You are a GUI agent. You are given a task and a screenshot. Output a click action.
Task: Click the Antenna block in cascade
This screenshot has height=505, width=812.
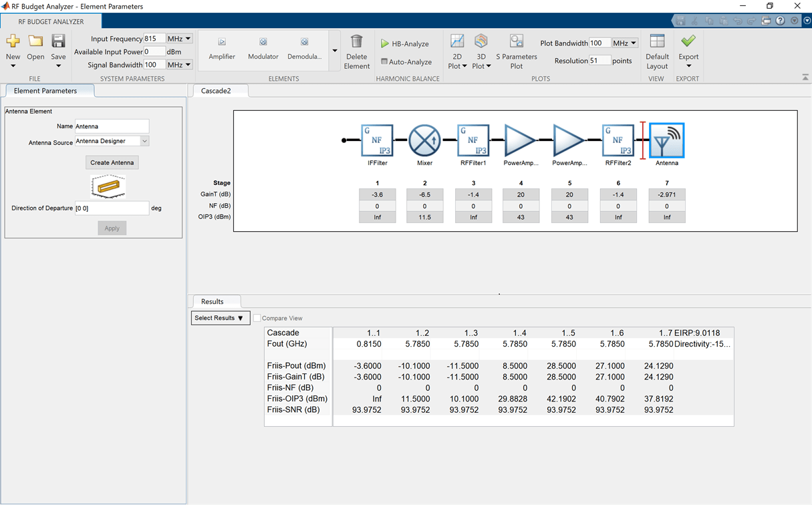pyautogui.click(x=666, y=140)
